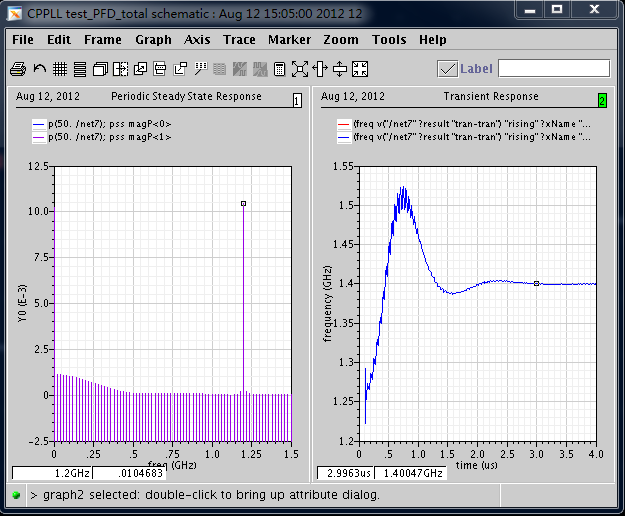The width and height of the screenshot is (625, 516).
Task: Open the Marker menu
Action: click(289, 40)
